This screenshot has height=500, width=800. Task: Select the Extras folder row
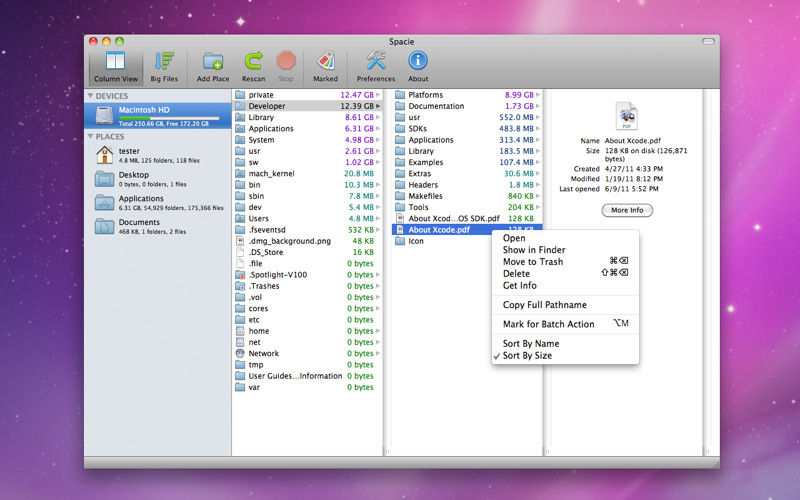[x=467, y=173]
